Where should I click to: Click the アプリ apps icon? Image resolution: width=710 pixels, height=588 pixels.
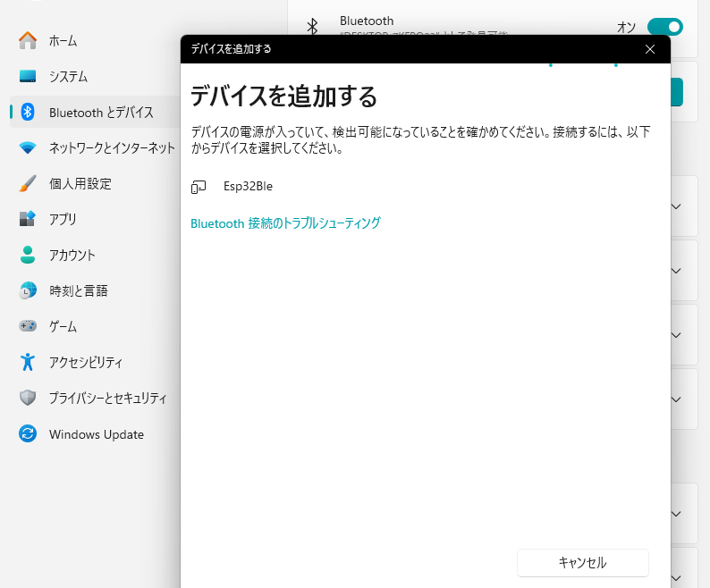[x=28, y=219]
